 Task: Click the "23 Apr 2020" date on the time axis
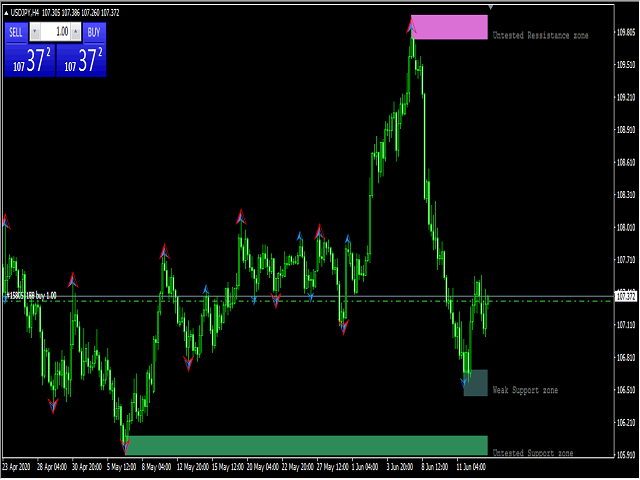point(16,467)
